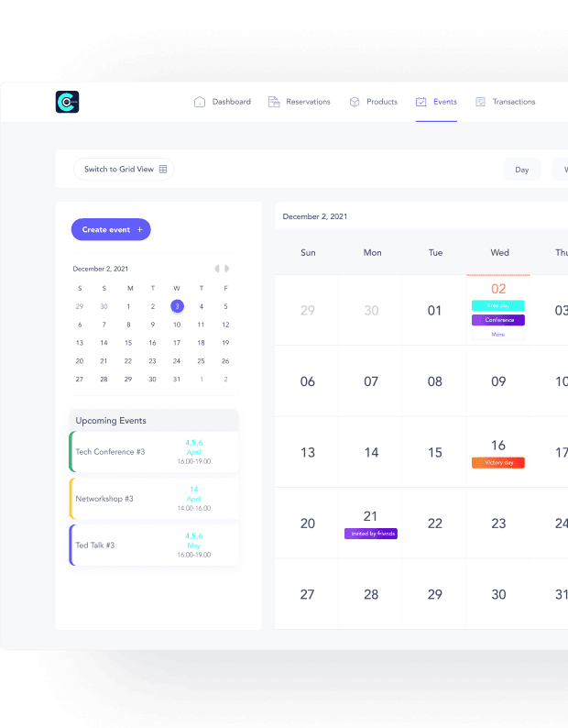Go to next month in mini calendar
The image size is (568, 728).
[x=227, y=269]
